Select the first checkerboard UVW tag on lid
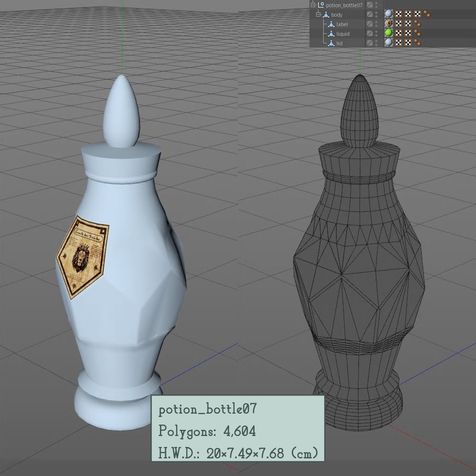This screenshot has height=476, width=476. pos(398,42)
